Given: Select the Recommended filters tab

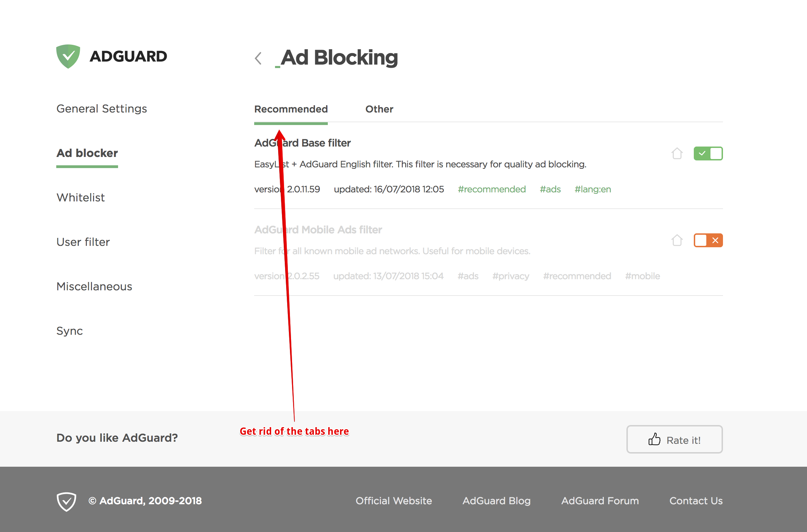Looking at the screenshot, I should 291,109.
